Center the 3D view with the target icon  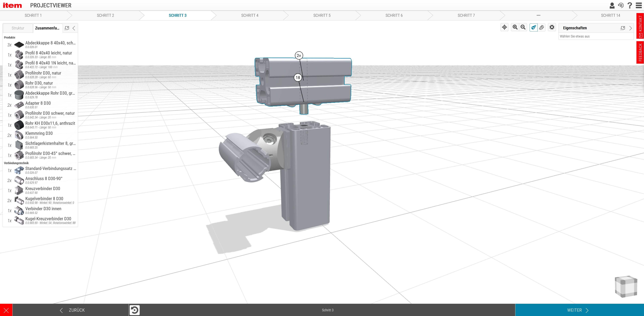pos(504,27)
